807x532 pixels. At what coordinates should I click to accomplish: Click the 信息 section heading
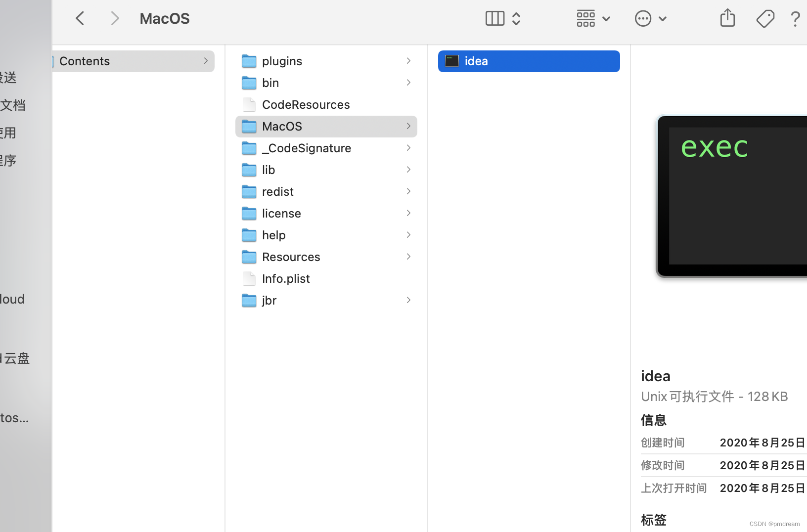[654, 420]
